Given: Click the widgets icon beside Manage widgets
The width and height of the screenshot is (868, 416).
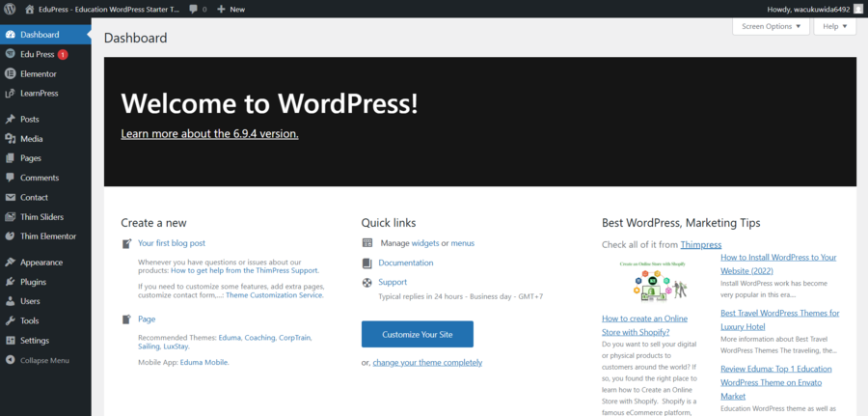Looking at the screenshot, I should [x=367, y=242].
